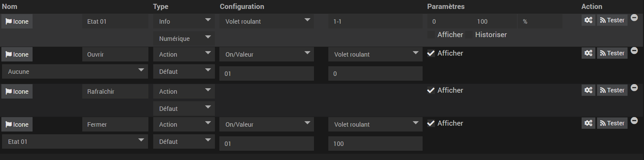Image resolution: width=644 pixels, height=160 pixels.
Task: Open advanced settings gear for Etat 01
Action: pos(588,20)
